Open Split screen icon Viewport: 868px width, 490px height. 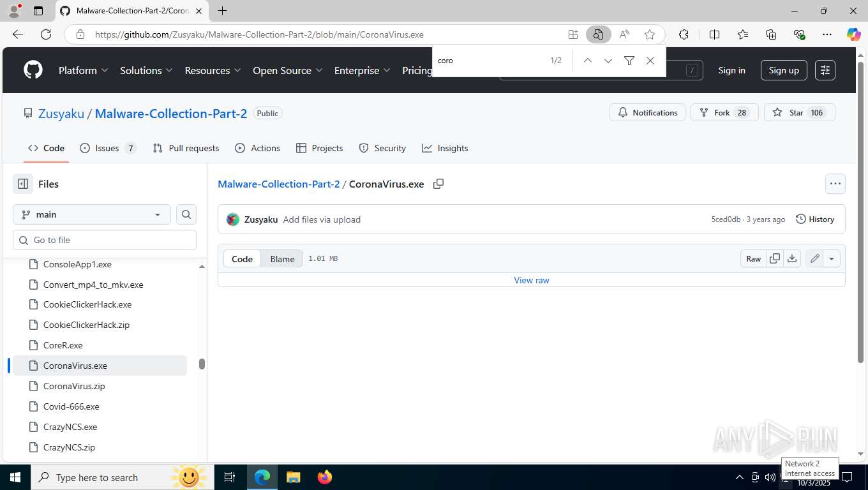point(715,34)
